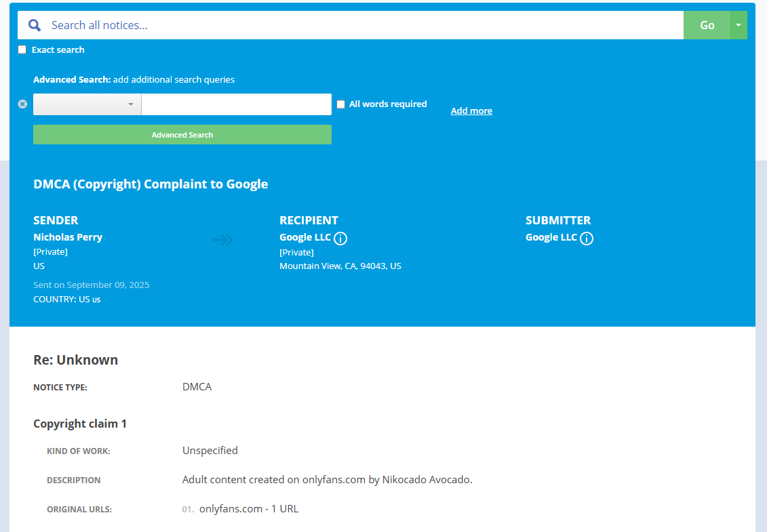
Task: Enable the Exact search checkbox
Action: click(22, 49)
